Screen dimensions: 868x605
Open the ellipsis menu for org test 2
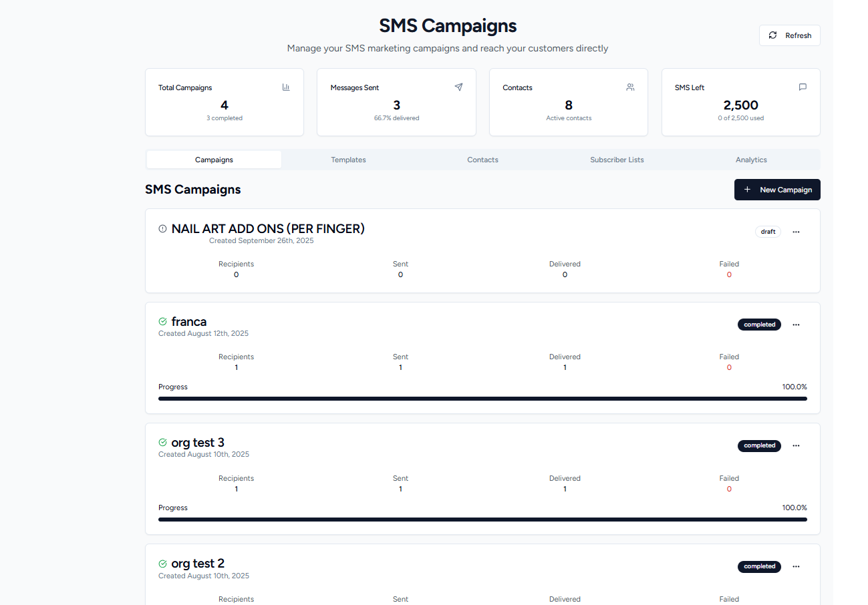tap(796, 566)
